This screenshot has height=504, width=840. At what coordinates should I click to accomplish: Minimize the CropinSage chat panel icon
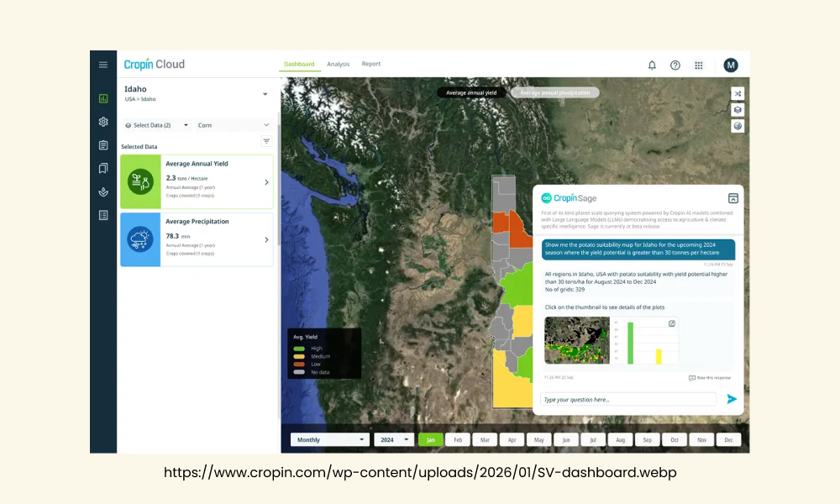tap(732, 198)
